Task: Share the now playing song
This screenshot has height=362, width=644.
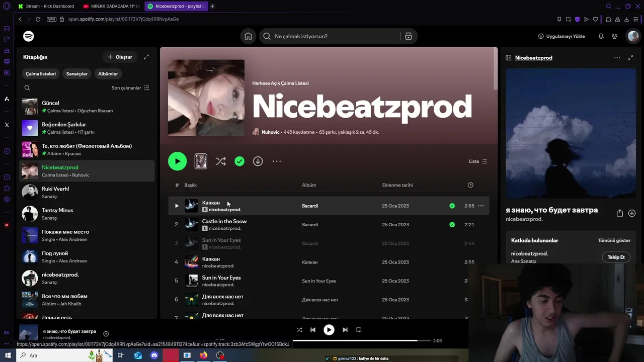Action: point(620,213)
